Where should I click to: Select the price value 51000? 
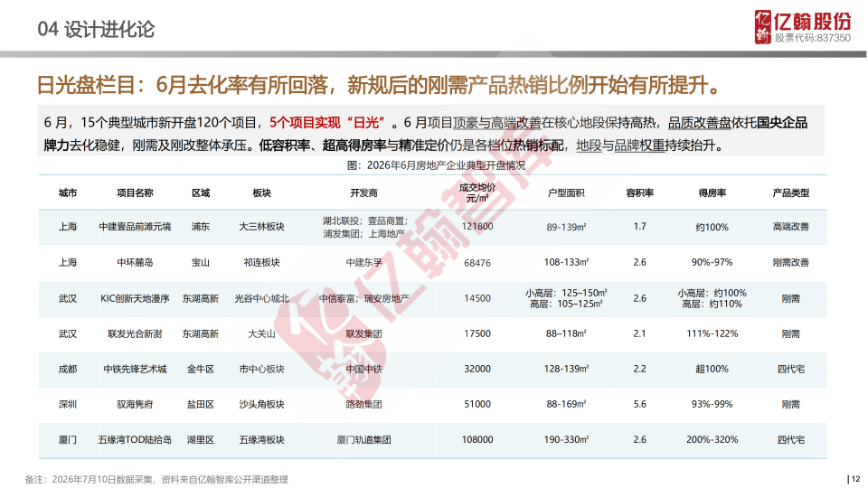pyautogui.click(x=477, y=405)
